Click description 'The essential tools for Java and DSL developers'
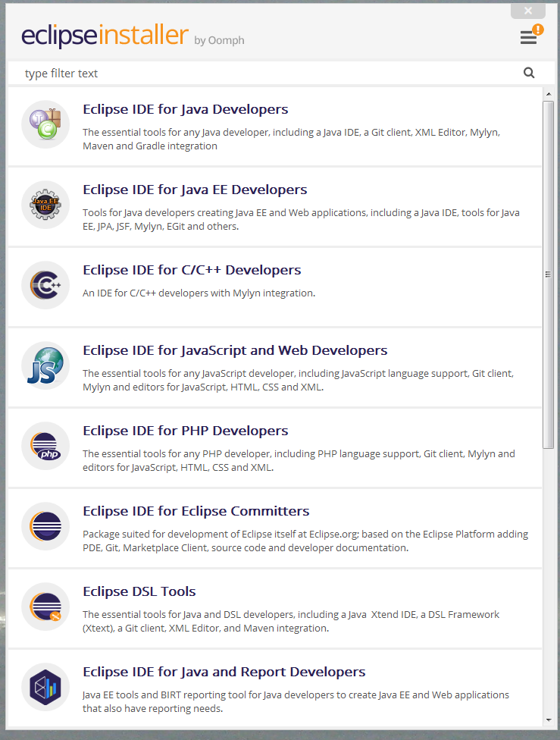The height and width of the screenshot is (740, 560). [x=291, y=621]
